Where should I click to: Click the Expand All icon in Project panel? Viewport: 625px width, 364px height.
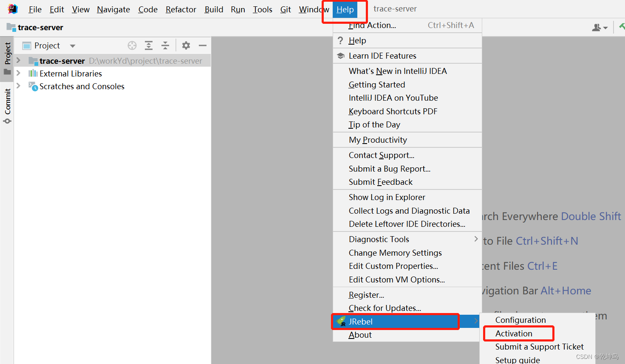(x=149, y=45)
